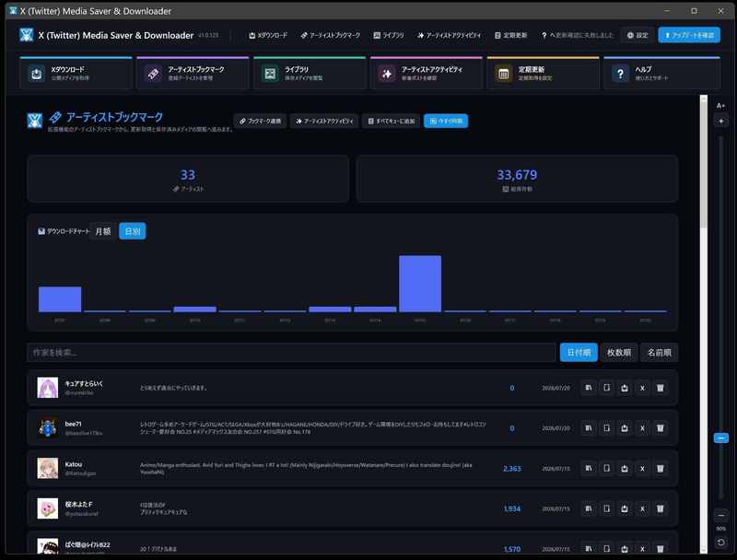
Task: Click trash icon in キュアすとらいく row
Action: [x=660, y=388]
